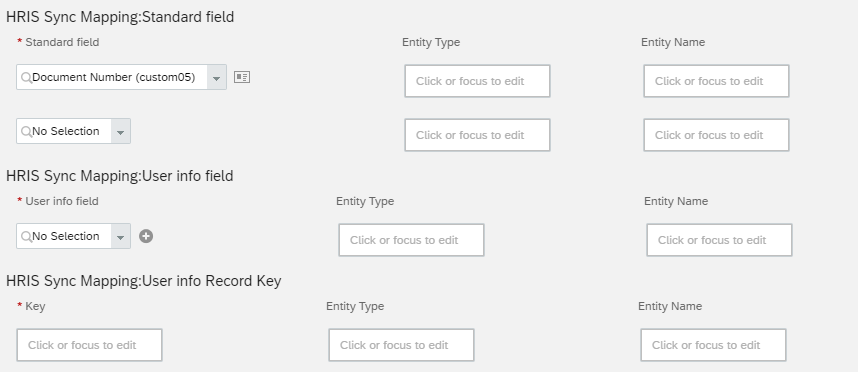Focus Entity Name box in Document Number row
Screen dimensions: 858x372
click(716, 81)
